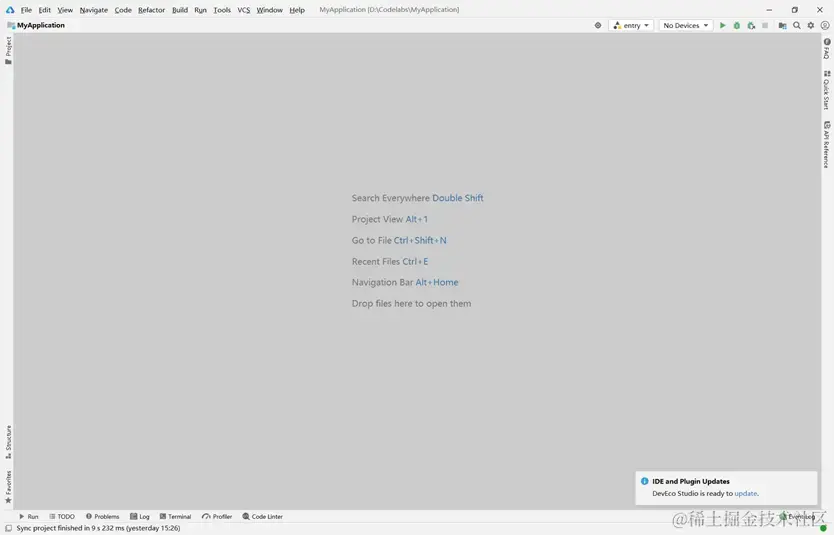Open the View menu

[x=65, y=10]
